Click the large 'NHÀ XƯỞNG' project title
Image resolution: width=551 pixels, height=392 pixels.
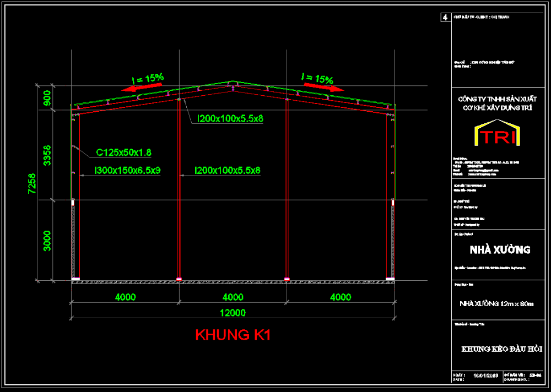[500, 250]
